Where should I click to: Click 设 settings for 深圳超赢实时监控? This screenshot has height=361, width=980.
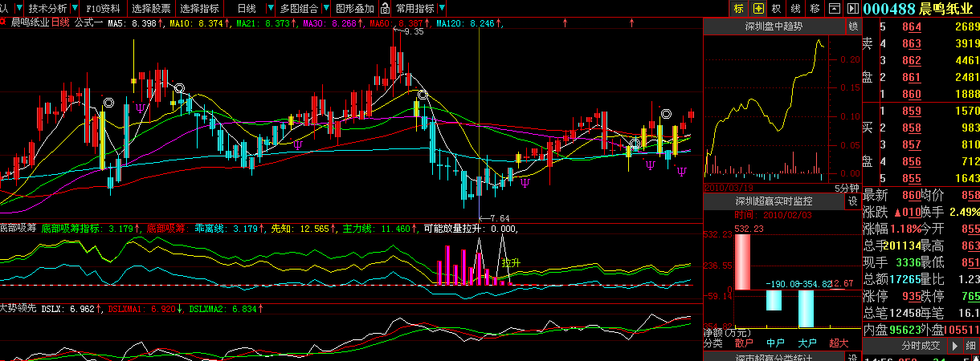[852, 201]
